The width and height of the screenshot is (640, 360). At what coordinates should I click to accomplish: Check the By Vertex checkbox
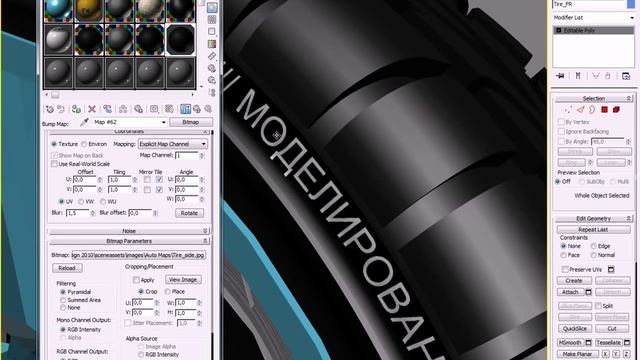point(561,122)
